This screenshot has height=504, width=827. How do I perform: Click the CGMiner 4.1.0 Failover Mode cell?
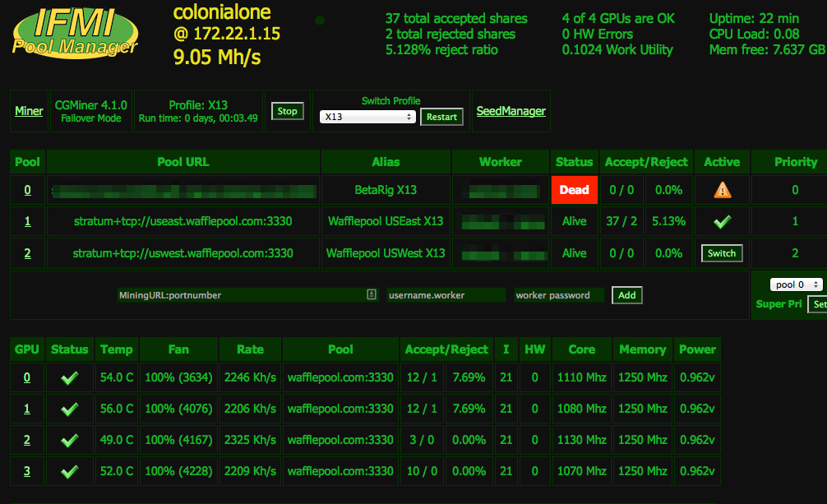[90, 111]
